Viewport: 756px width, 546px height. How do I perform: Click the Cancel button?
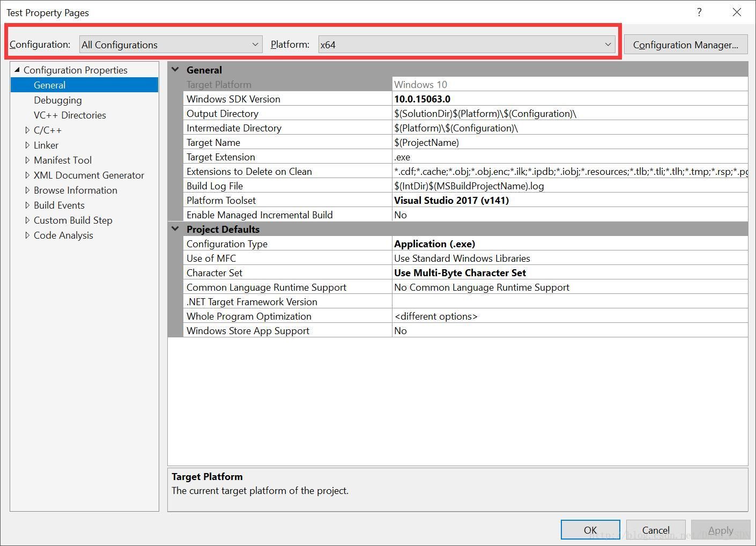(656, 530)
